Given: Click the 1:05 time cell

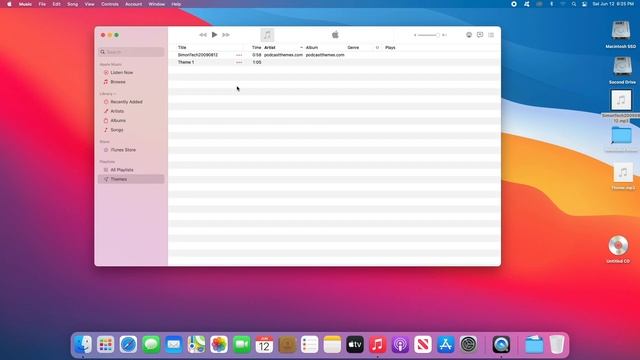Looking at the screenshot, I should click(x=257, y=62).
